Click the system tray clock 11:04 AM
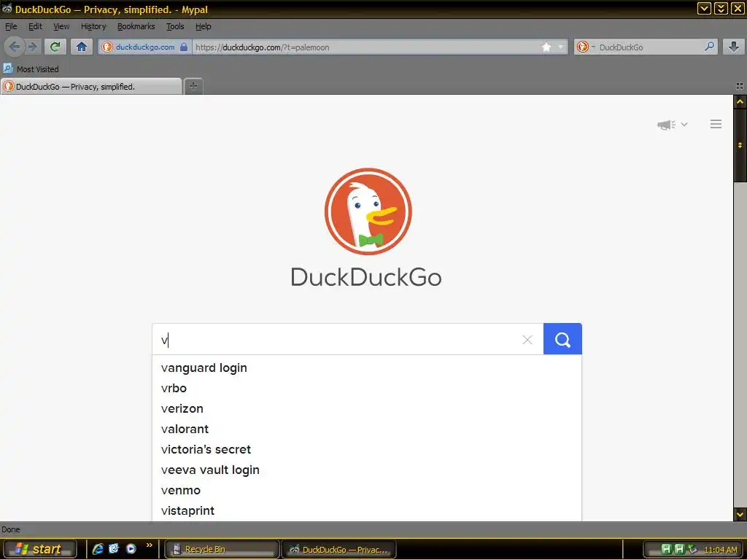Image resolution: width=747 pixels, height=560 pixels. (720, 550)
